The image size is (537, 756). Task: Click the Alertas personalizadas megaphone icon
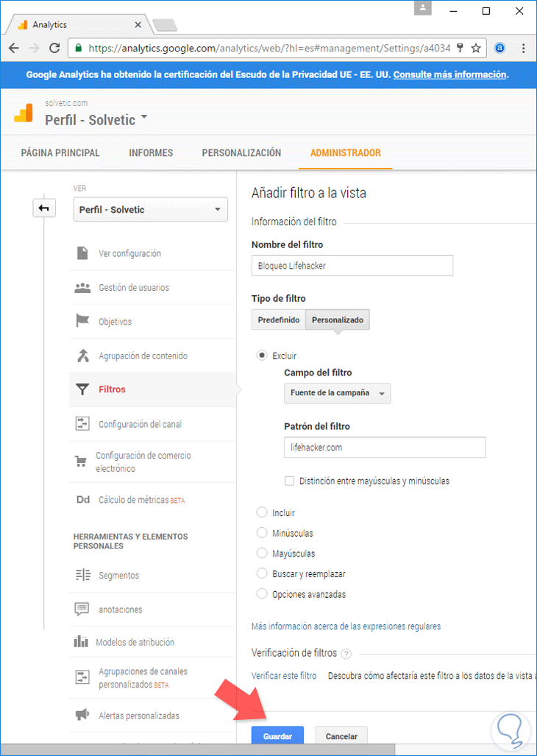(82, 716)
